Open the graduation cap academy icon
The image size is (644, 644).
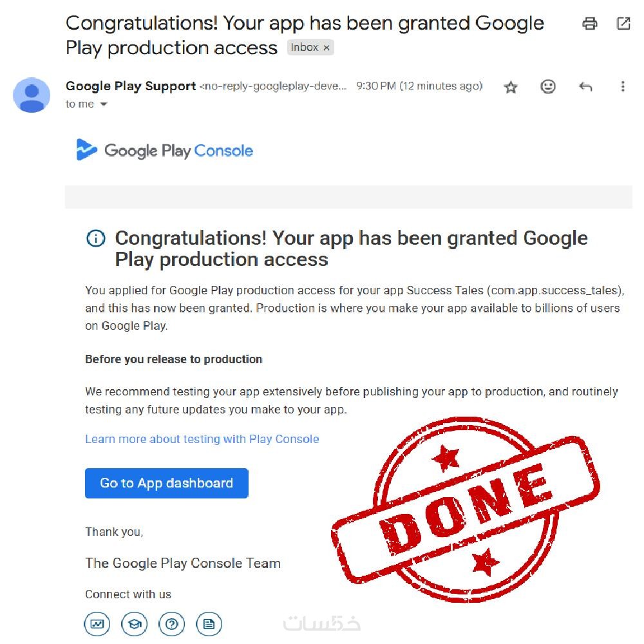[x=135, y=623]
